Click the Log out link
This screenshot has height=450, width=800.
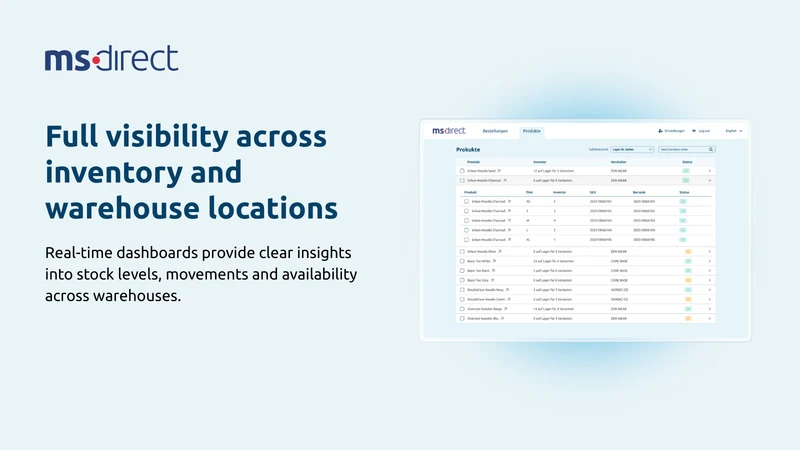tap(704, 131)
